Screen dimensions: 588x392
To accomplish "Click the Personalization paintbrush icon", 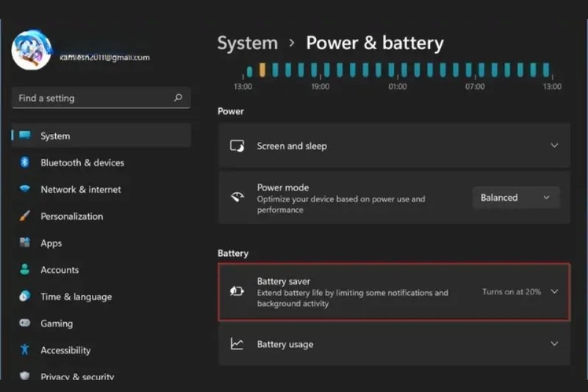I will pos(25,215).
